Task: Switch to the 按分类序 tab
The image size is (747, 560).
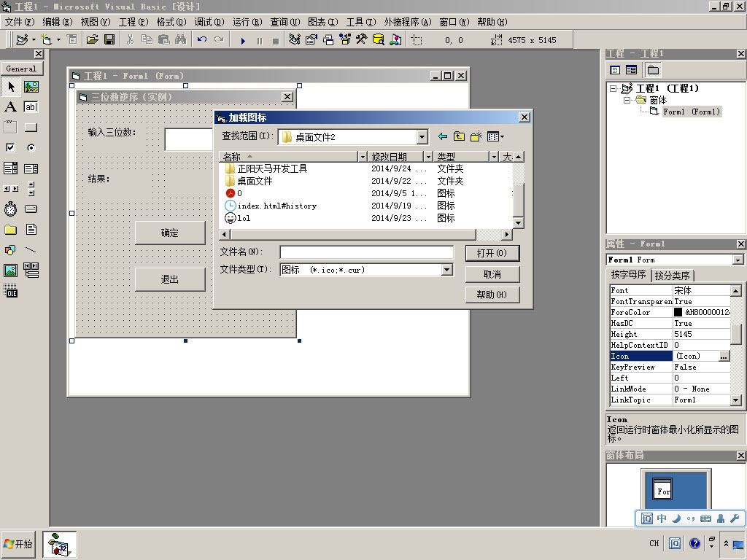Action: point(672,276)
